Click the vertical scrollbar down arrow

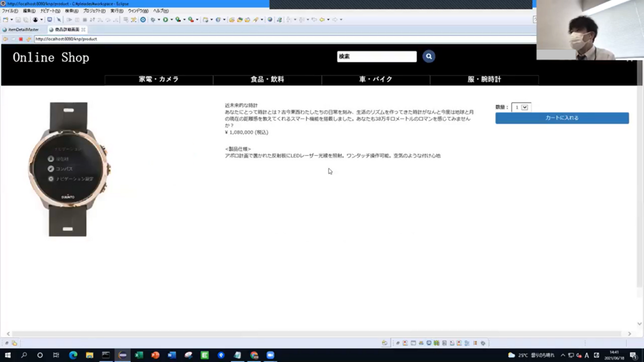639,324
